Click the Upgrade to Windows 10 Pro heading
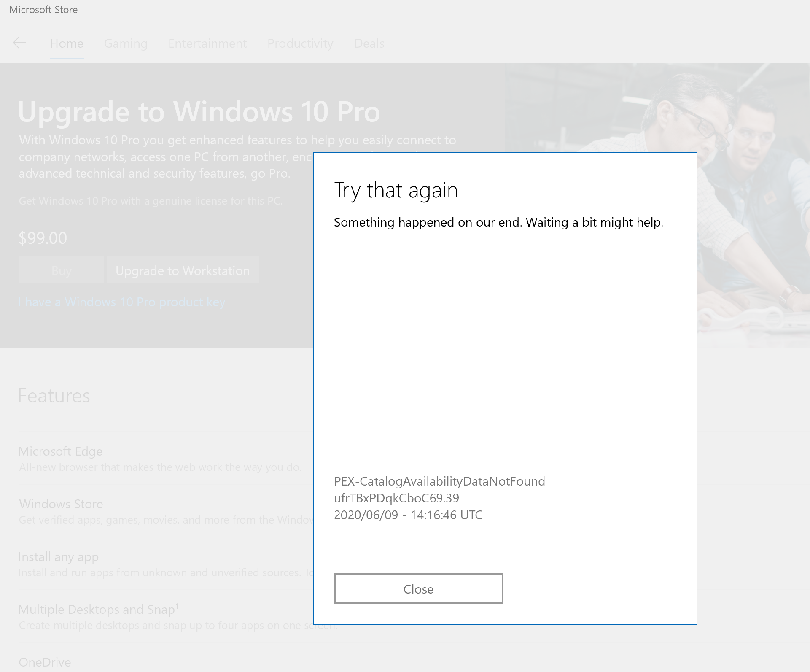810x672 pixels. point(199,112)
